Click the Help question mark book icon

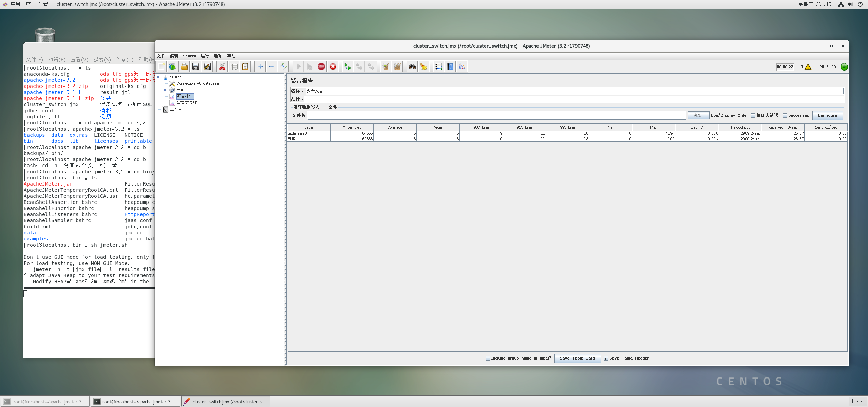click(450, 67)
